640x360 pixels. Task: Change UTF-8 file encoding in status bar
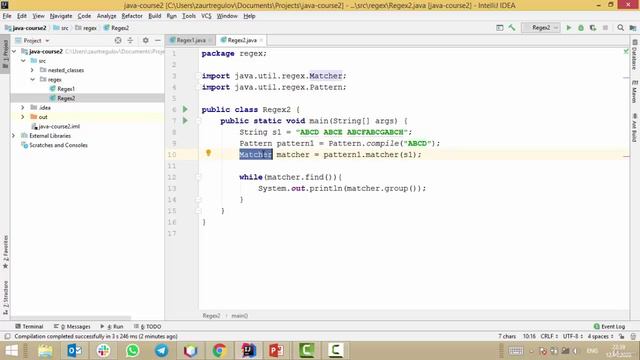coord(572,336)
